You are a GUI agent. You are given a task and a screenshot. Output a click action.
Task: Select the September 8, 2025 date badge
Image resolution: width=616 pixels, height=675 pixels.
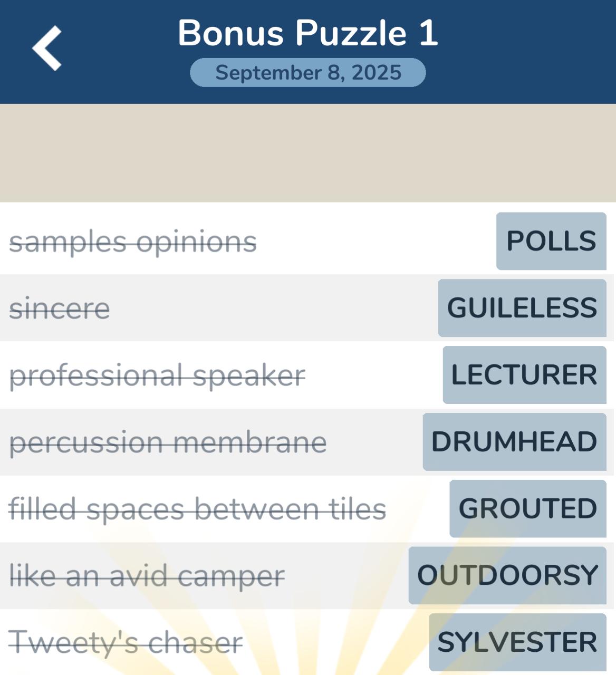click(308, 72)
